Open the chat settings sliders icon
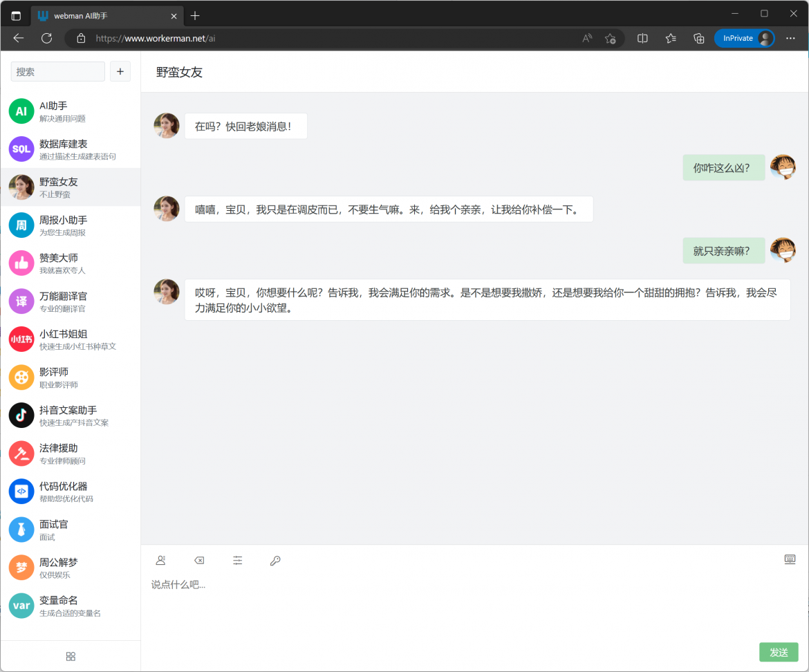The width and height of the screenshot is (809, 672). [238, 561]
